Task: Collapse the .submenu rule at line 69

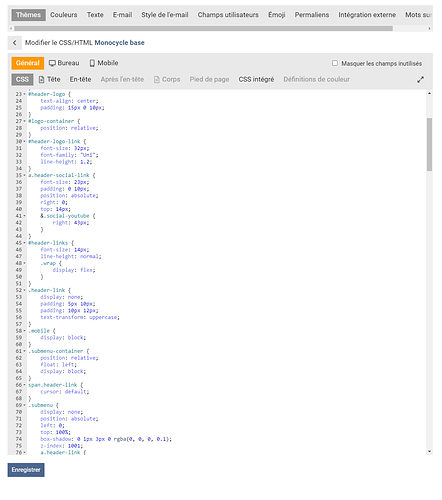Action: pos(24,405)
